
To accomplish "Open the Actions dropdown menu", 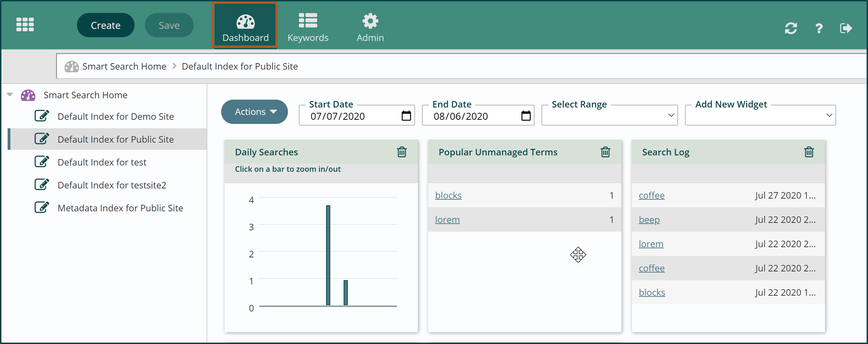I will pos(255,112).
